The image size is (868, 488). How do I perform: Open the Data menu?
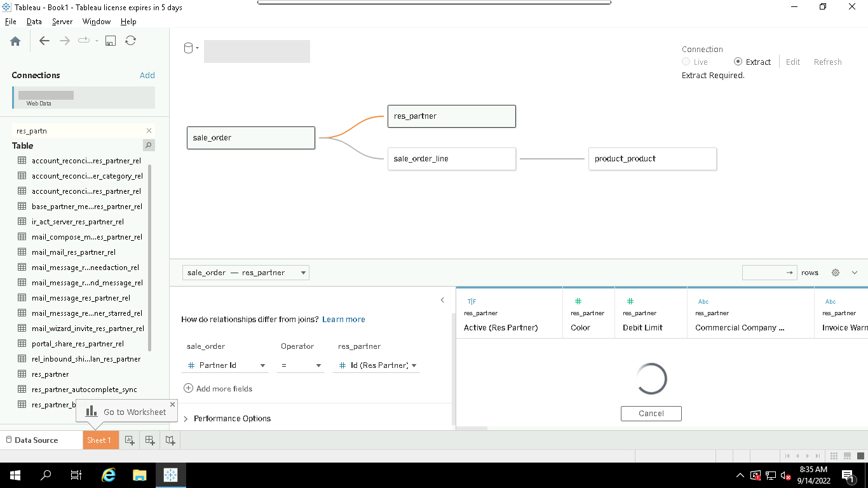click(x=34, y=22)
